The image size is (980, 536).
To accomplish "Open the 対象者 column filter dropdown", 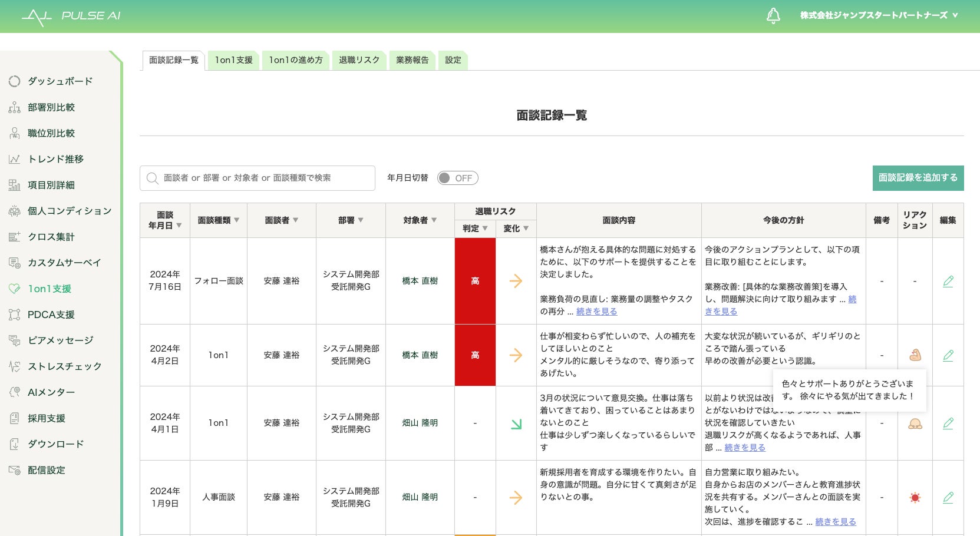I will 434,220.
